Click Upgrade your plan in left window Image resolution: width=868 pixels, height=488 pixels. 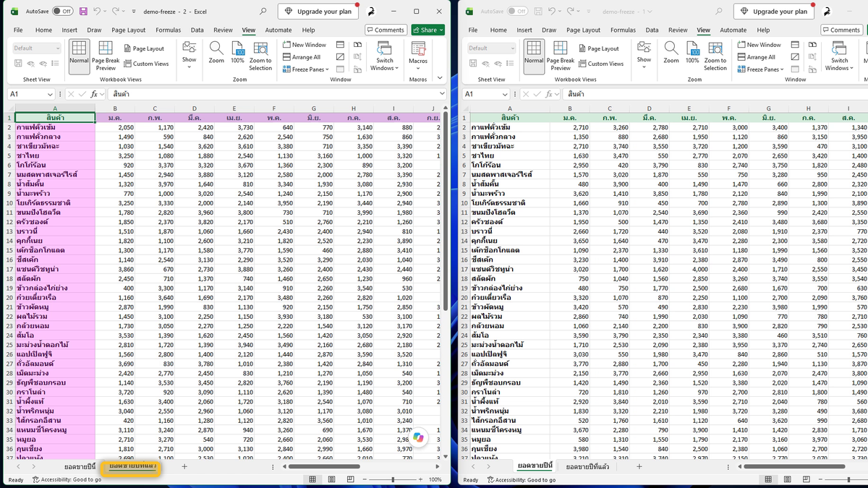pyautogui.click(x=318, y=12)
